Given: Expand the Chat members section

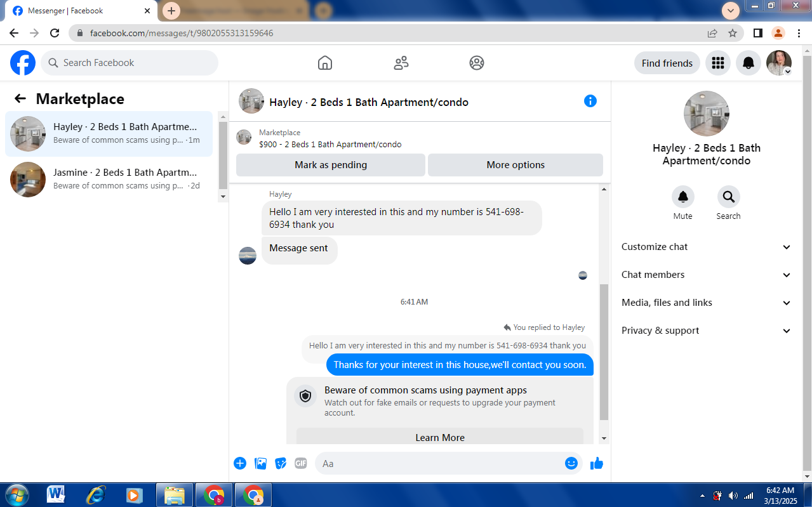Looking at the screenshot, I should tap(706, 275).
